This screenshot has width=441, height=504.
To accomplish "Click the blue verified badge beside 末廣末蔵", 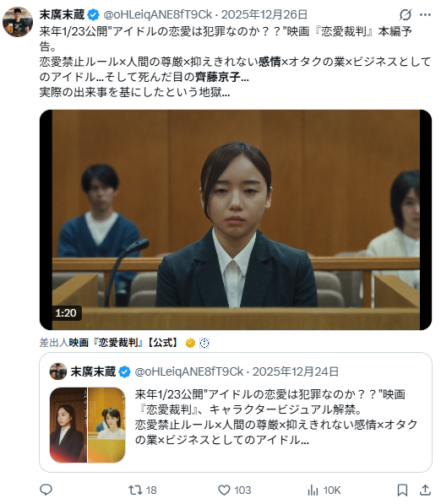I will click(94, 15).
